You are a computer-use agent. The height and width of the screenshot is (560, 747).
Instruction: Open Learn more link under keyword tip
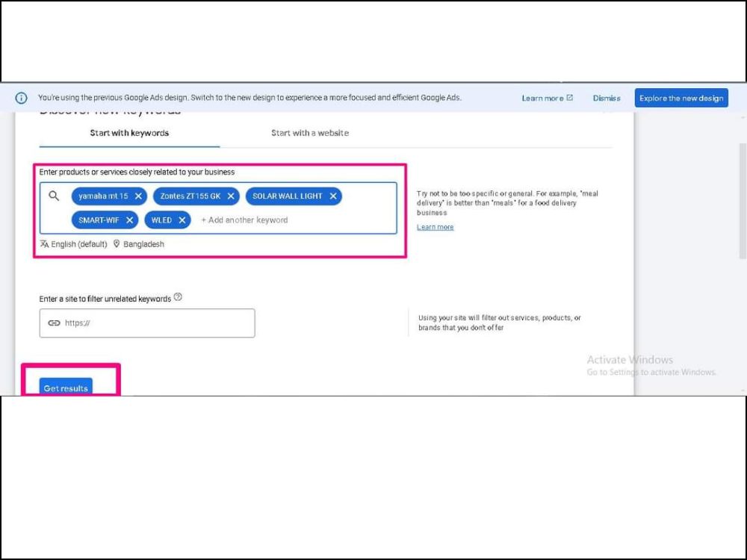click(x=435, y=227)
